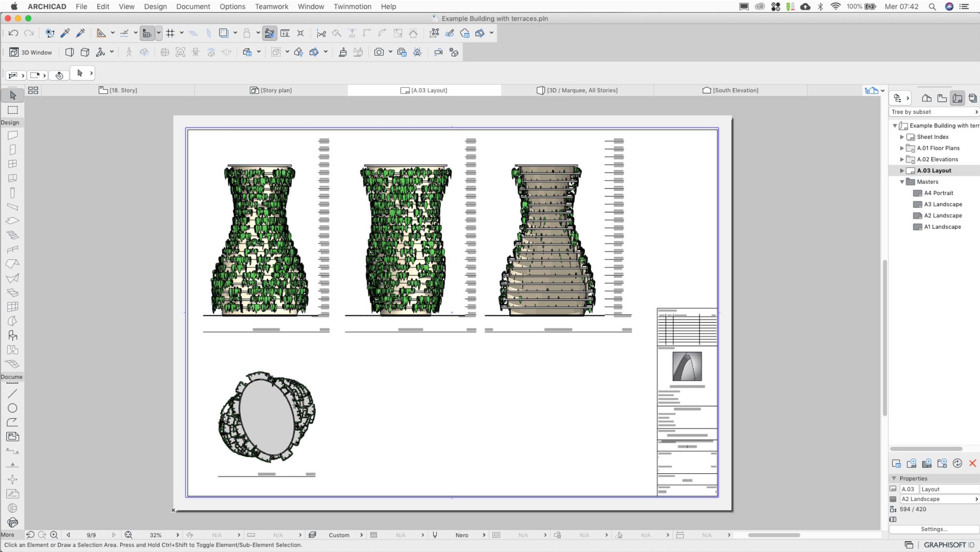This screenshot has height=552, width=980.
Task: Open the Teamwork menu
Action: [272, 6]
